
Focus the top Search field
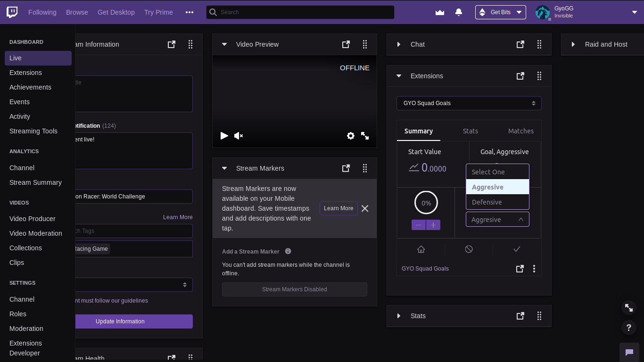coord(300,12)
